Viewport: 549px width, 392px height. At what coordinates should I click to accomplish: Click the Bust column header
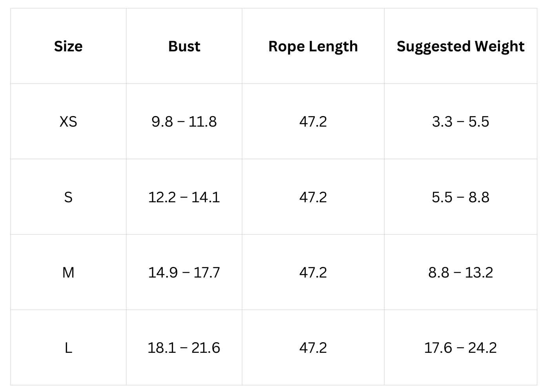pyautogui.click(x=184, y=46)
